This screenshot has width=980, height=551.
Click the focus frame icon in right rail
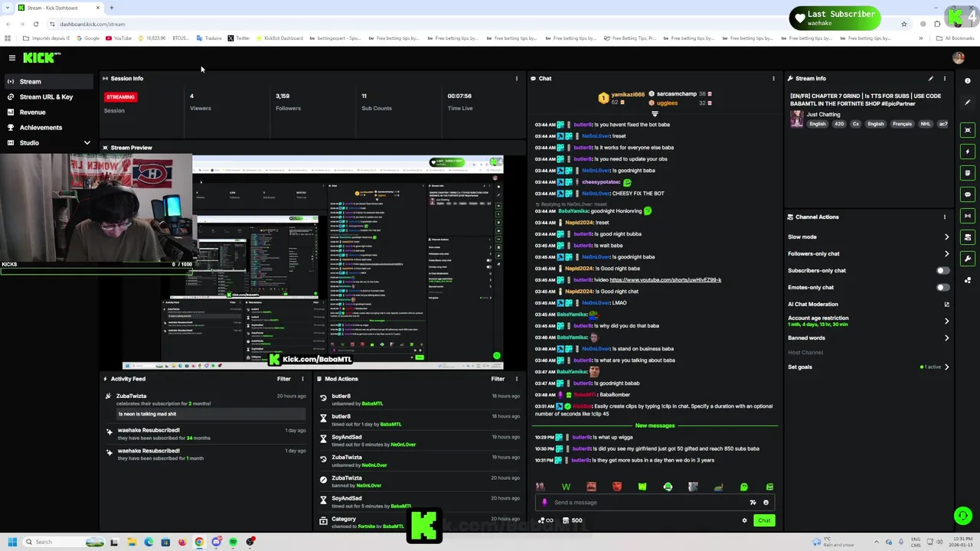coord(968,129)
